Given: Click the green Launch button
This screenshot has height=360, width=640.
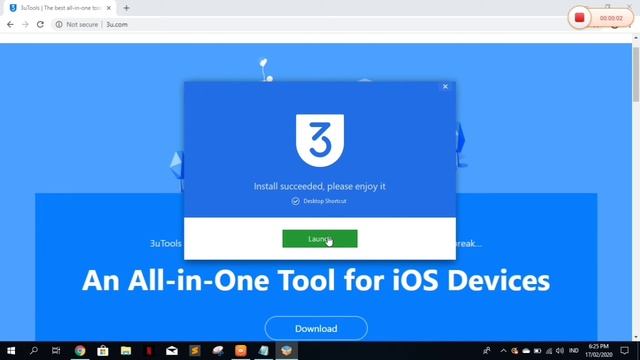Looking at the screenshot, I should coord(320,238).
